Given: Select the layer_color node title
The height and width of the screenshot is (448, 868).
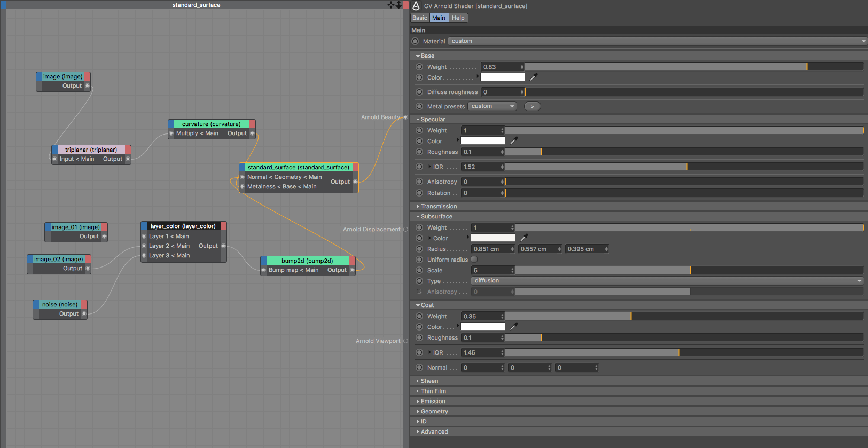Looking at the screenshot, I should click(x=183, y=226).
